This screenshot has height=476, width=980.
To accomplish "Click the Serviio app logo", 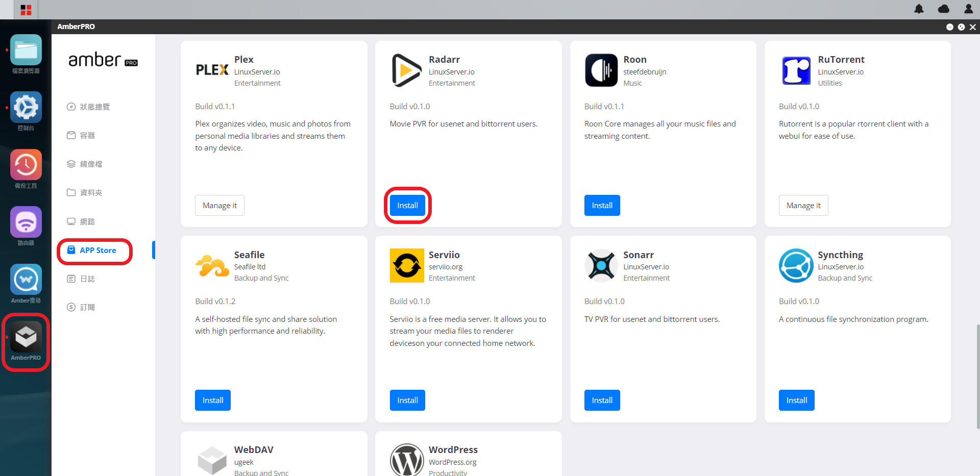I will click(407, 265).
